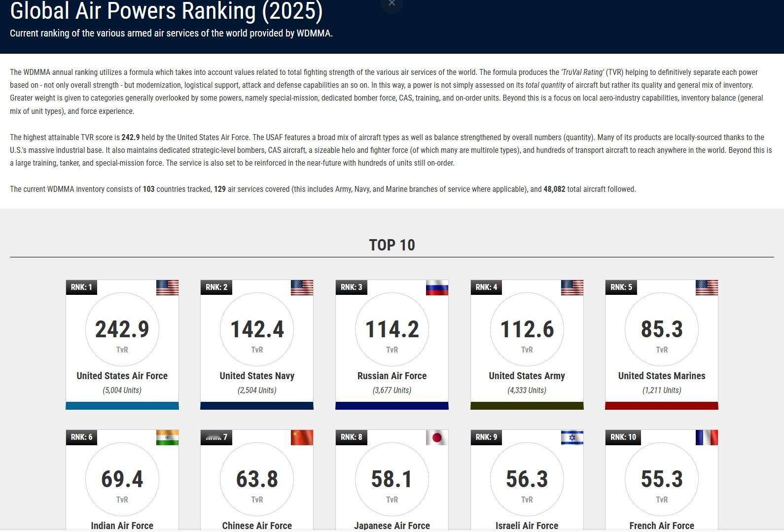Click the RNK: 4 badge

(486, 287)
